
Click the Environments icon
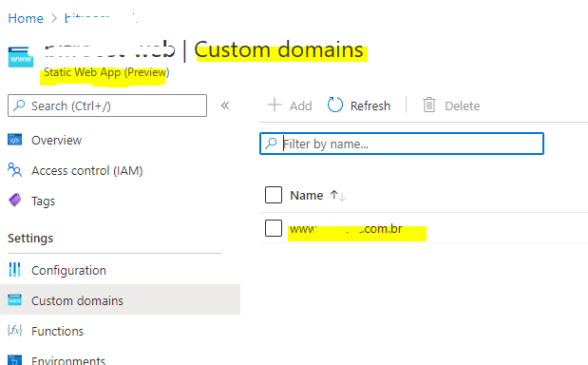[x=14, y=360]
